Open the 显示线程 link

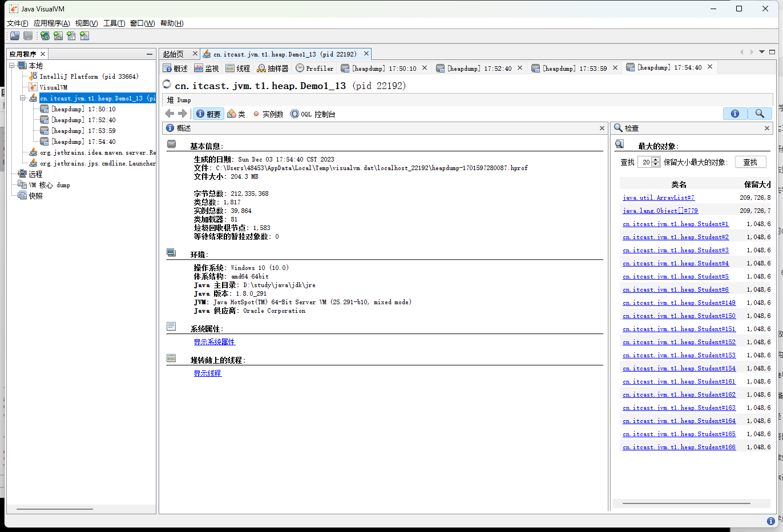pos(207,373)
